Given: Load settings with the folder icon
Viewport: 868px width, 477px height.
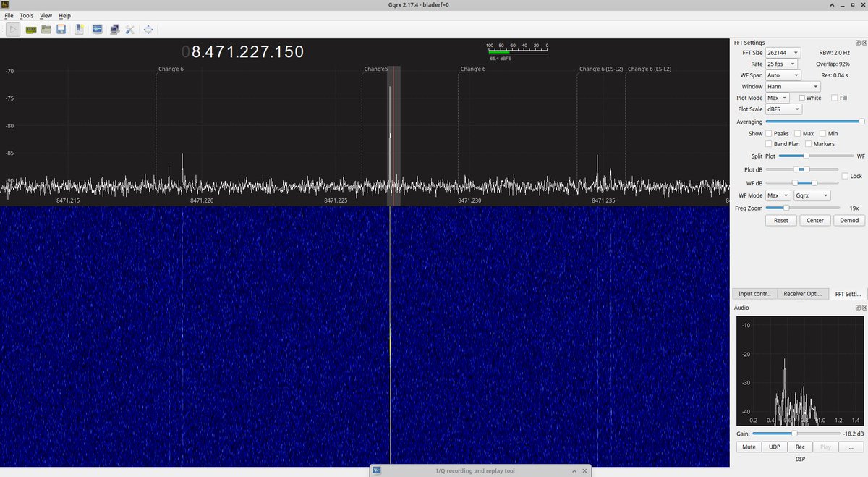Looking at the screenshot, I should pyautogui.click(x=46, y=30).
